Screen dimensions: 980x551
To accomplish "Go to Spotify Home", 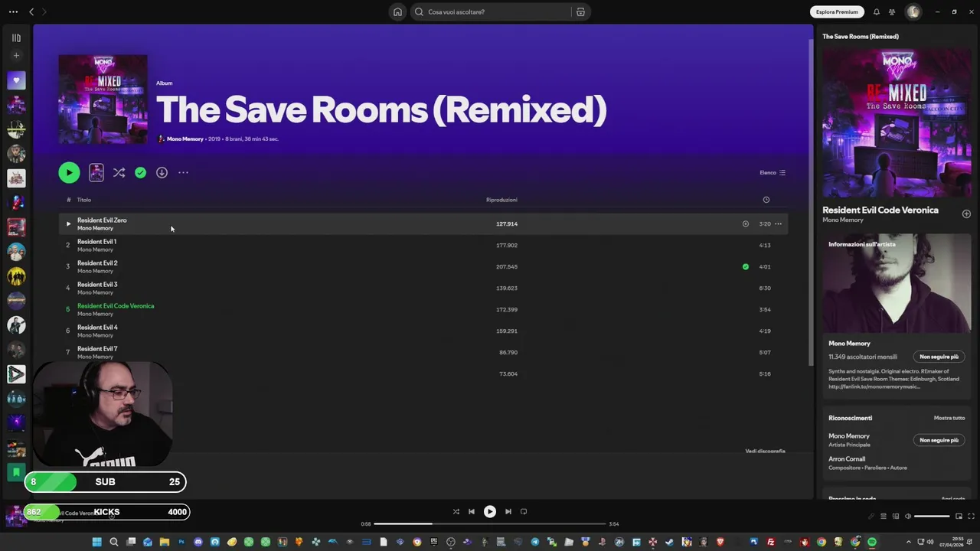I will click(x=397, y=11).
